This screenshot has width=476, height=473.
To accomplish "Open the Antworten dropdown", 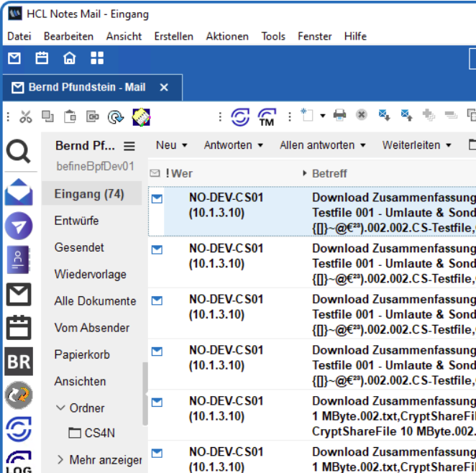I will (233, 145).
